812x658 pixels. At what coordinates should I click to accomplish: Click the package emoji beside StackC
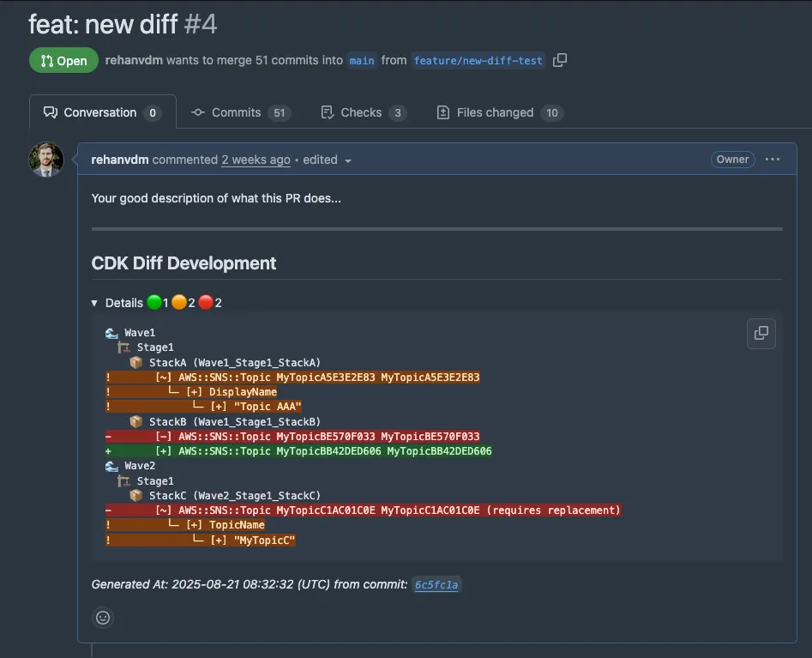(136, 495)
